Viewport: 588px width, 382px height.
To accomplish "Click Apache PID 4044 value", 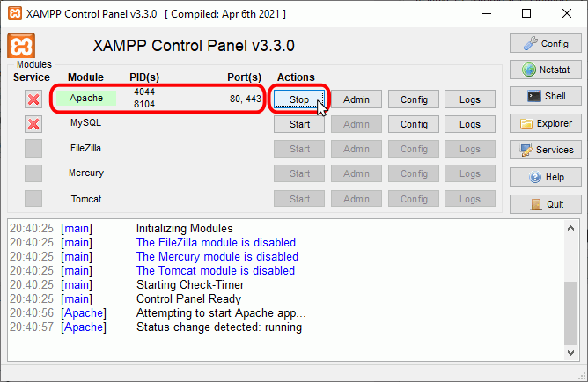I will pyautogui.click(x=144, y=92).
